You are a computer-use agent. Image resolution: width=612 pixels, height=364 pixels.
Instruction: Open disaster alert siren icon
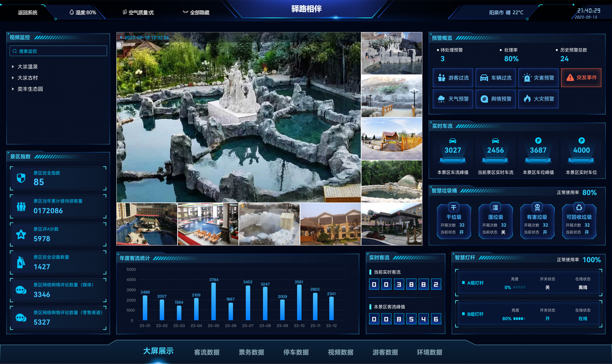click(527, 78)
